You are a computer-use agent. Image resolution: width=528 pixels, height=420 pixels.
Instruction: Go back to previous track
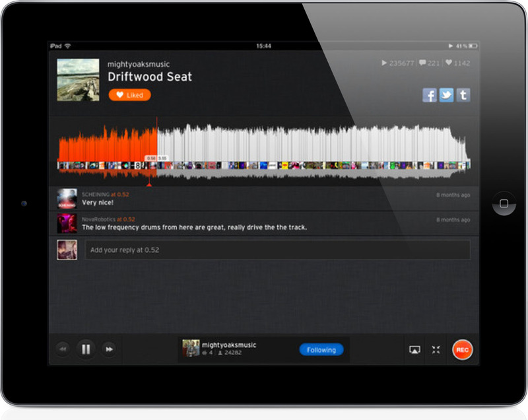tap(63, 349)
